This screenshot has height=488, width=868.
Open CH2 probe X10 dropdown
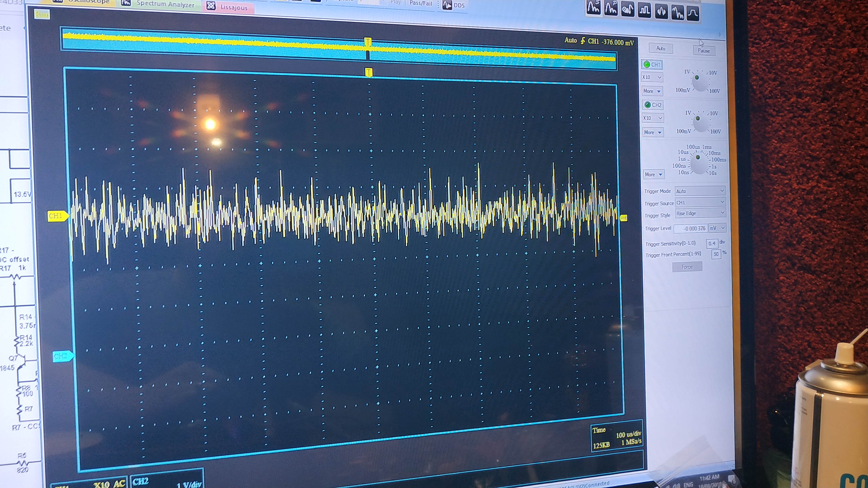pyautogui.click(x=653, y=118)
